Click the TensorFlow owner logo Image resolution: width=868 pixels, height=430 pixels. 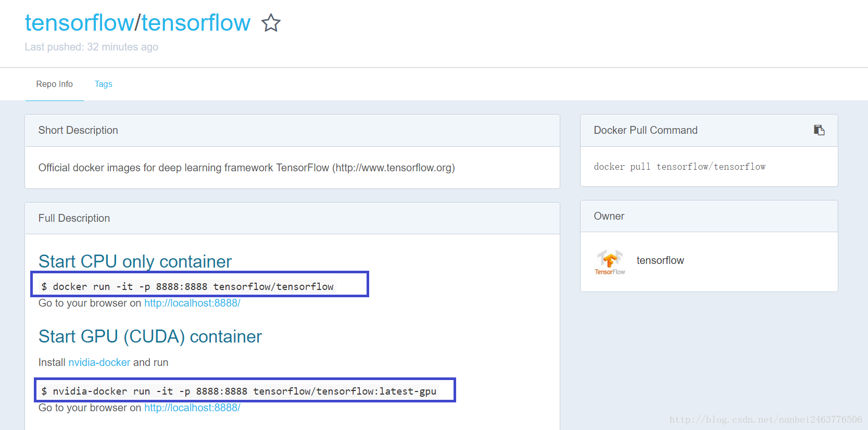point(610,262)
